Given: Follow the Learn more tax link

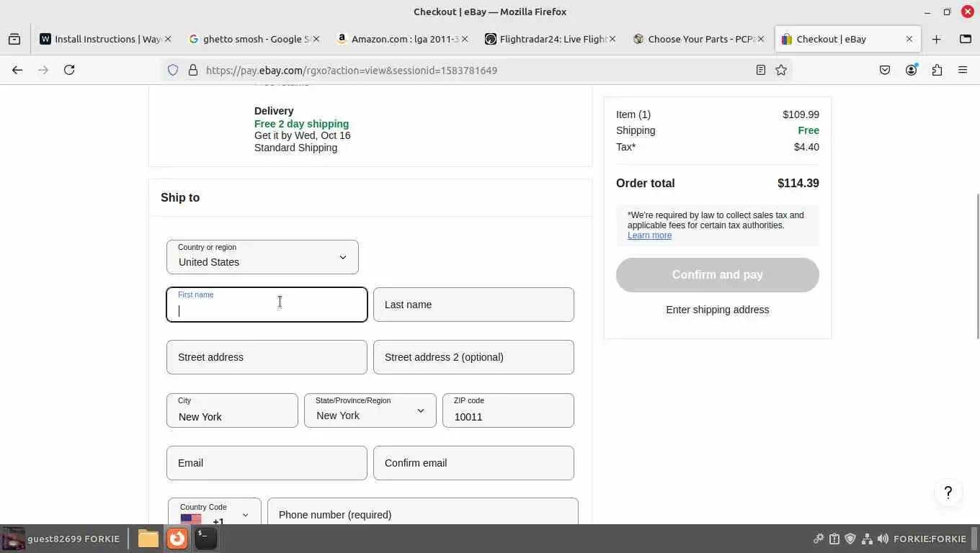Looking at the screenshot, I should 649,235.
